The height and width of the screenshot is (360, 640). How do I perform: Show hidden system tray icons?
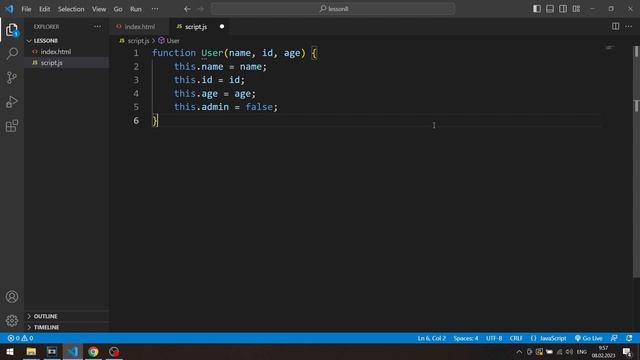[x=519, y=351]
